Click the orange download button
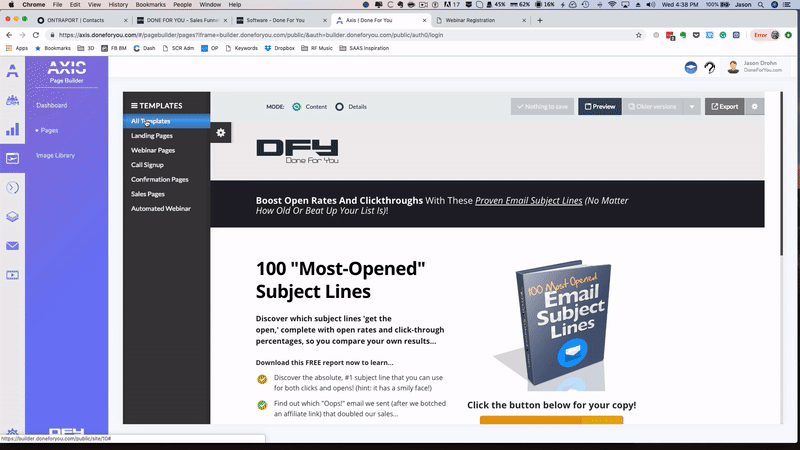Image resolution: width=800 pixels, height=450 pixels. tap(551, 420)
